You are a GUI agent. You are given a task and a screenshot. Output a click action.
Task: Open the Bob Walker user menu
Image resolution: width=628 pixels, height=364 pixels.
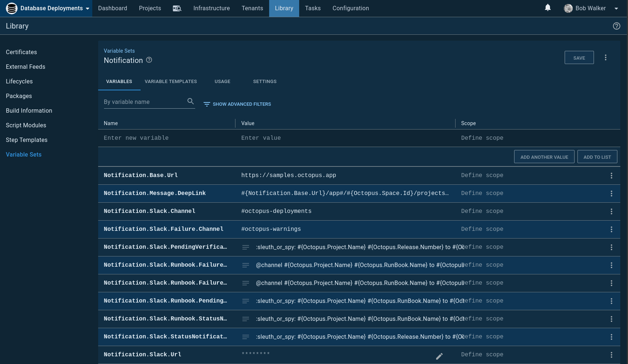click(591, 8)
